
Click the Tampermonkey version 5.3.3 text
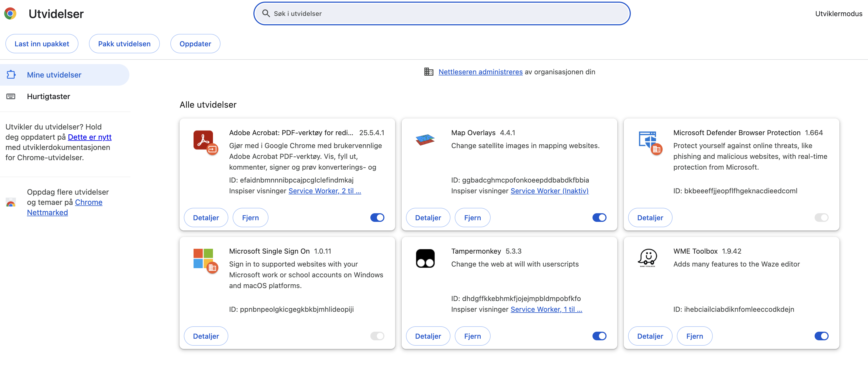513,251
